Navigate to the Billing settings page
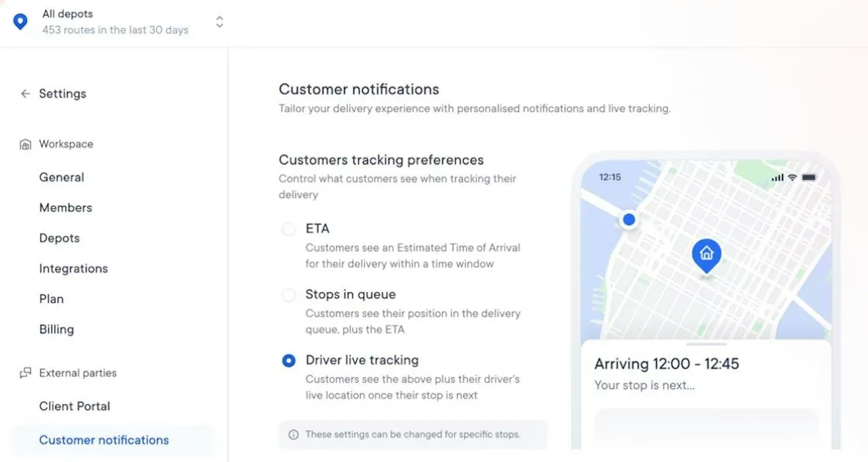 (x=56, y=329)
